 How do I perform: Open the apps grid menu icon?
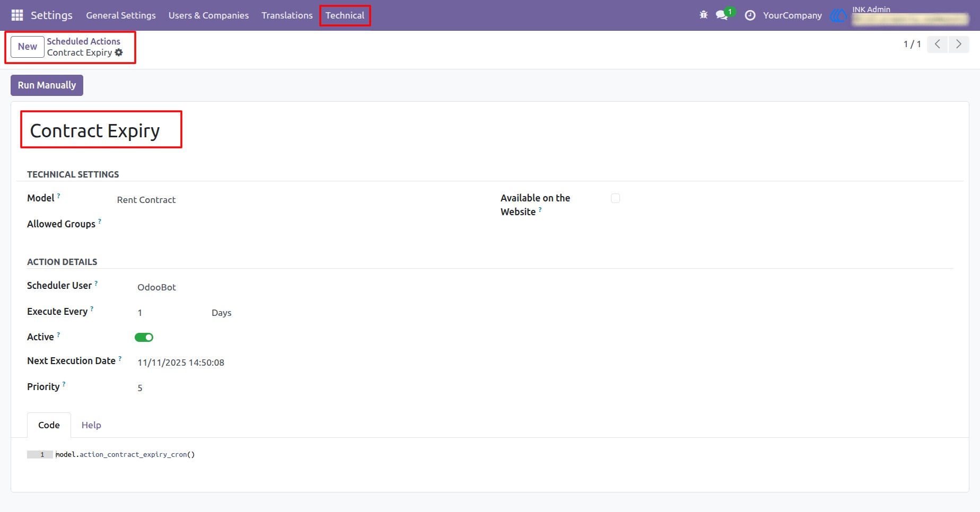coord(17,15)
